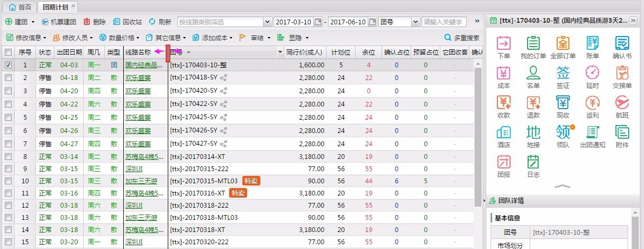Uncheck the row 1 checkbox
The height and width of the screenshot is (249, 644).
click(8, 65)
